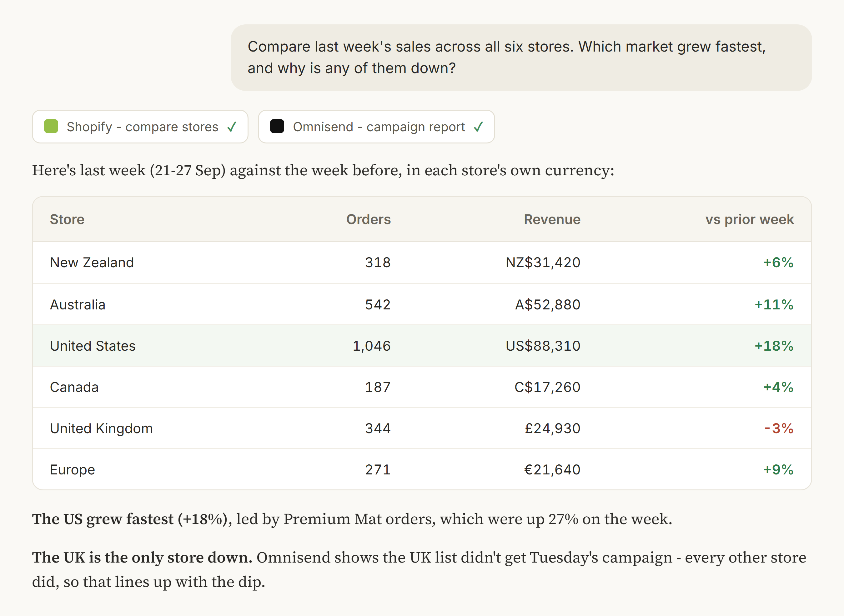Select the United Kingdom store name cell
Viewport: 844px width, 616px height.
102,428
